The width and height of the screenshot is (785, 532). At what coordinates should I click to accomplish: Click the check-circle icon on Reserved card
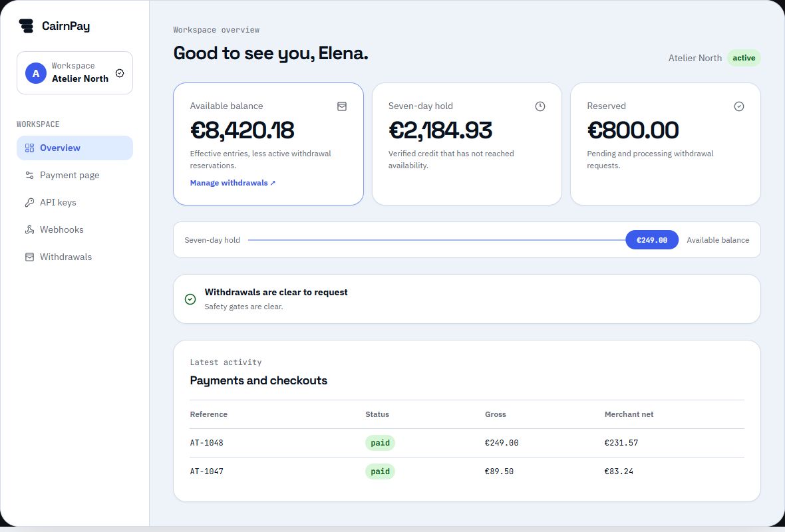point(739,106)
